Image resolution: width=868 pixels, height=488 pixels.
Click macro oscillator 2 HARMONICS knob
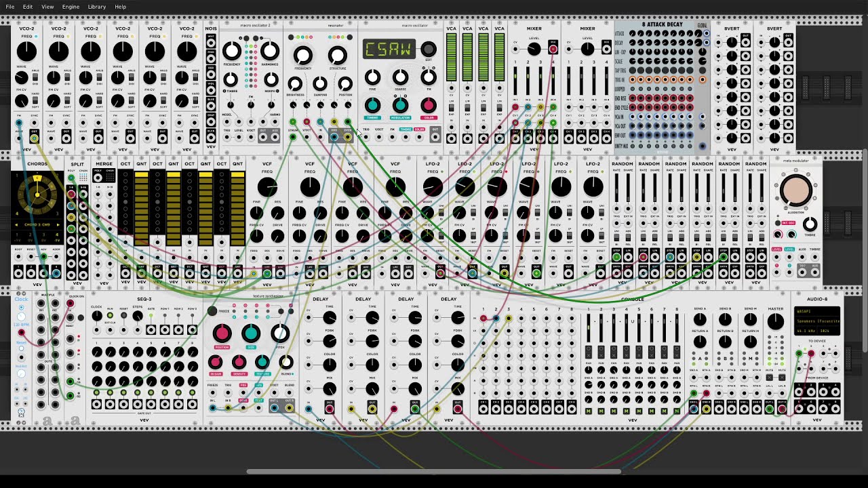(270, 51)
